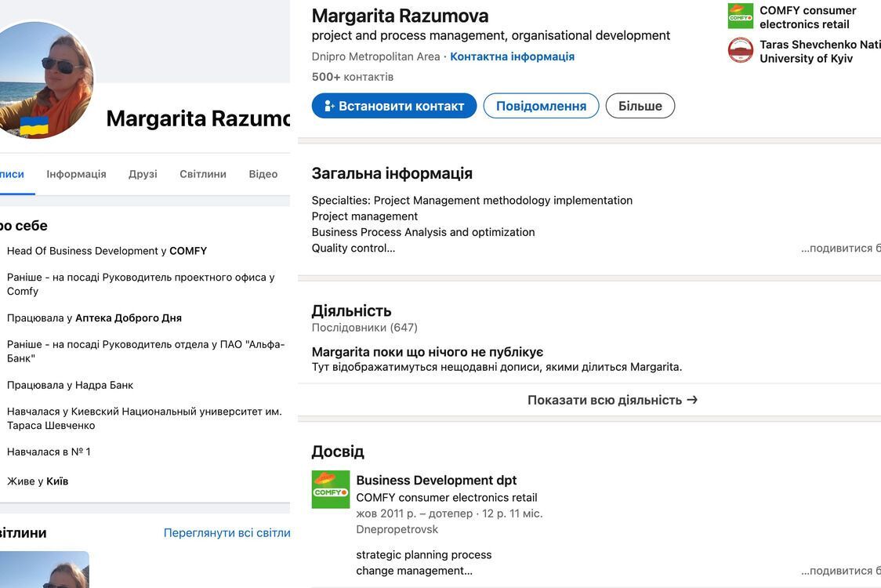881x588 pixels.
Task: Open Переглянути всі світлини link
Action: 227,532
